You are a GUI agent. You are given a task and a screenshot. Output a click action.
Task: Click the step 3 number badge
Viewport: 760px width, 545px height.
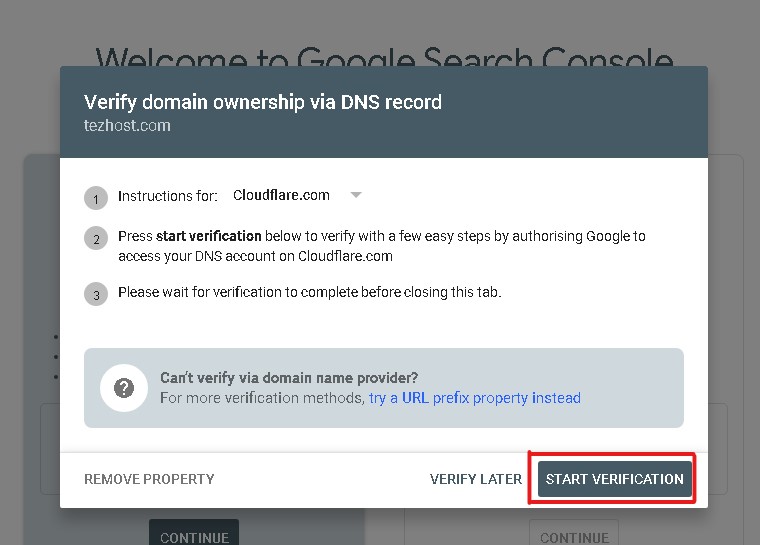coord(96,295)
